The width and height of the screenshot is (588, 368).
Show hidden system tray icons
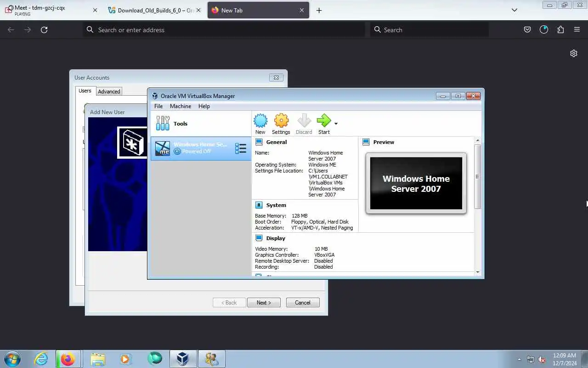pyautogui.click(x=520, y=360)
